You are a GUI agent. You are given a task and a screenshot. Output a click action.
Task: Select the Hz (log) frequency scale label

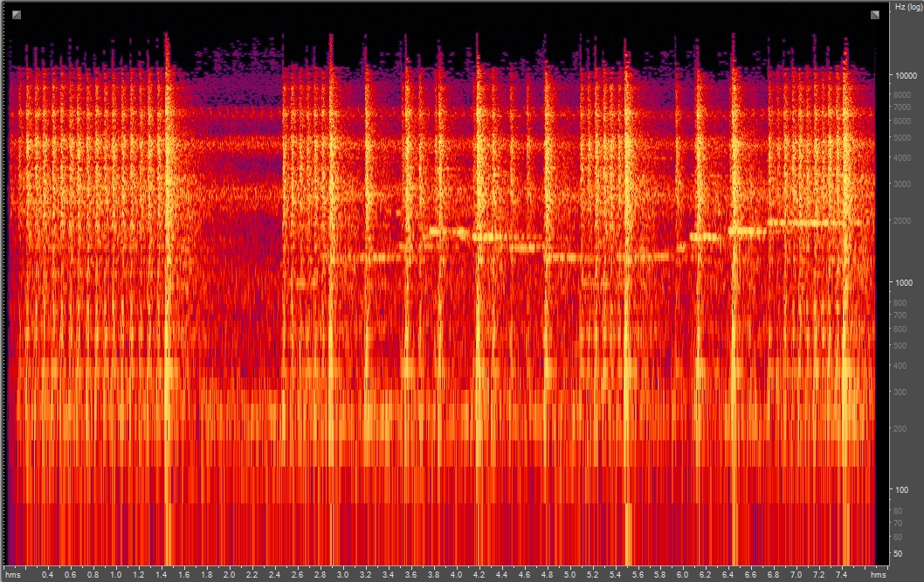pyautogui.click(x=907, y=8)
